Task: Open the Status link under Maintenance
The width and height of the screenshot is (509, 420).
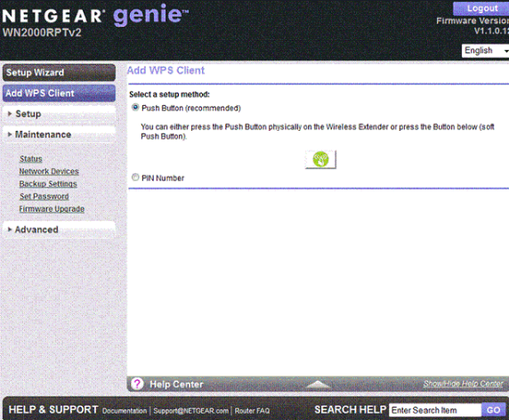Action: click(x=31, y=159)
